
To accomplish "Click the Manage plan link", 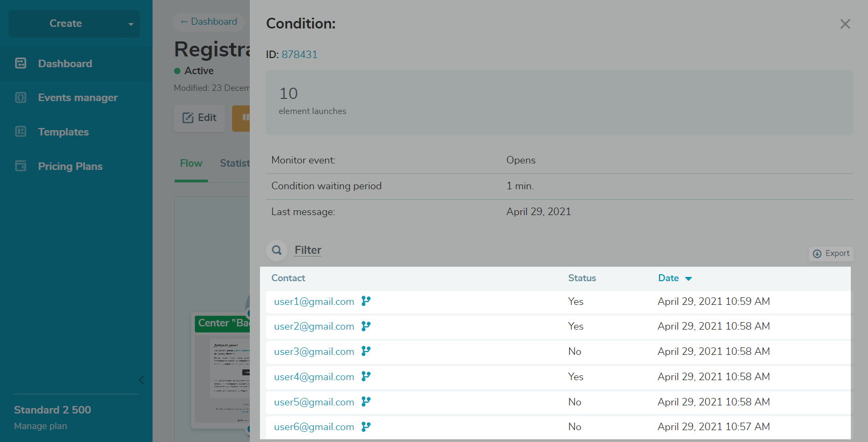I will [x=41, y=426].
